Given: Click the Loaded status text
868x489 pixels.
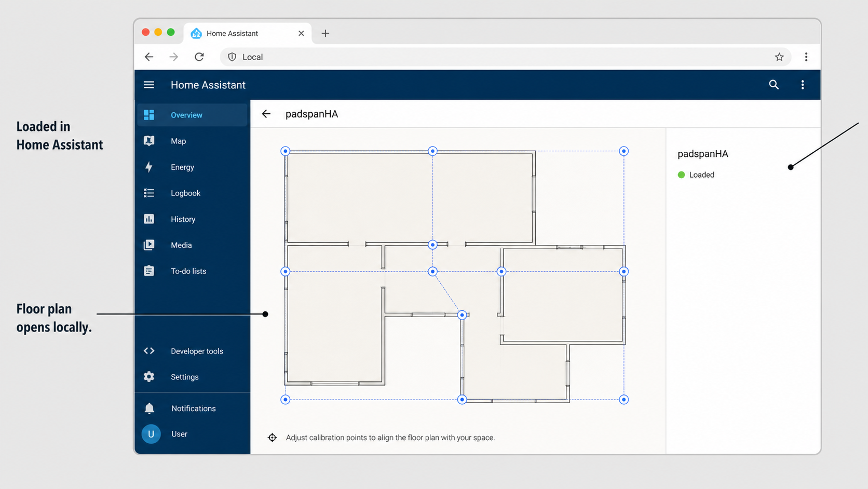Looking at the screenshot, I should pyautogui.click(x=702, y=175).
